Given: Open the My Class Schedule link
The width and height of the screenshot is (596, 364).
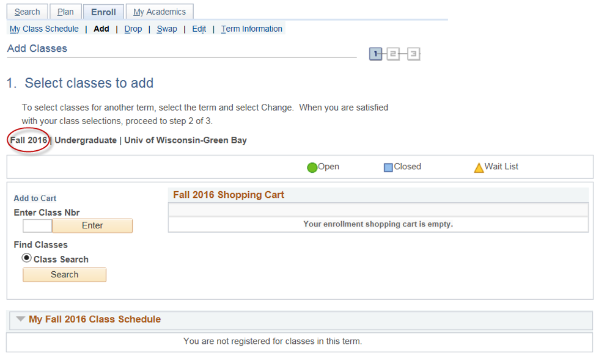Looking at the screenshot, I should click(x=44, y=29).
